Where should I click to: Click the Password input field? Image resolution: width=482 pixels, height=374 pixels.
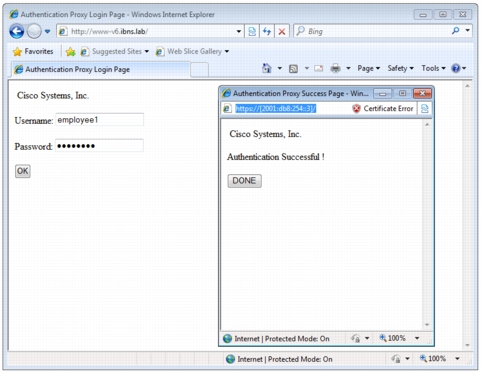99,146
